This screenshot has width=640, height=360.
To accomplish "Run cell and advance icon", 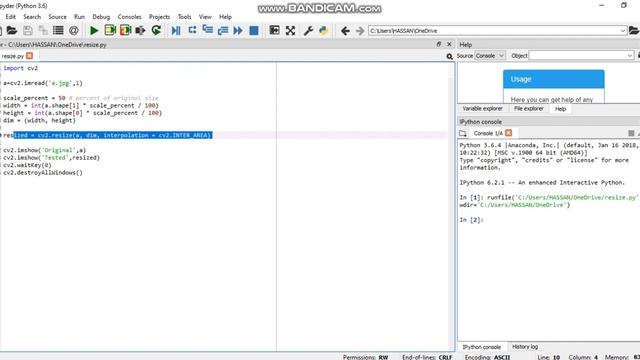I will (125, 31).
